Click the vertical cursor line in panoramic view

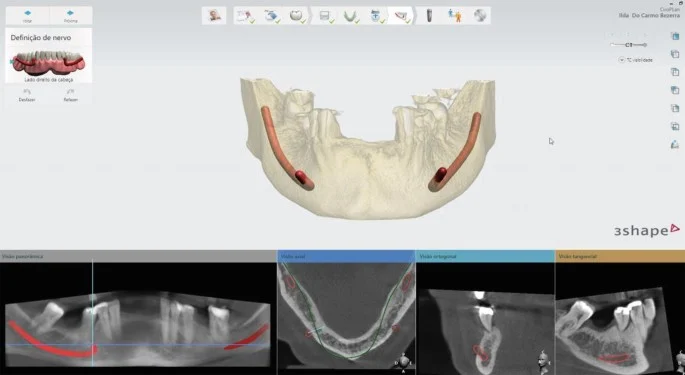coord(92,312)
